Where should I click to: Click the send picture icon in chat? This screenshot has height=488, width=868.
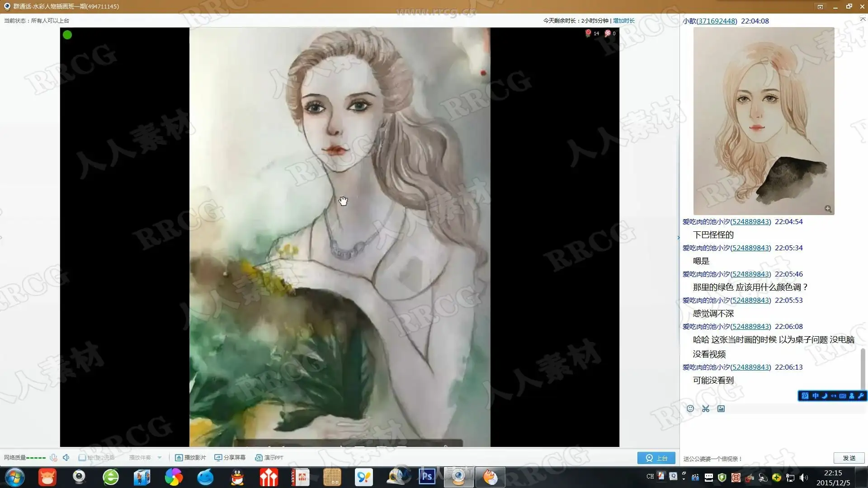click(721, 408)
